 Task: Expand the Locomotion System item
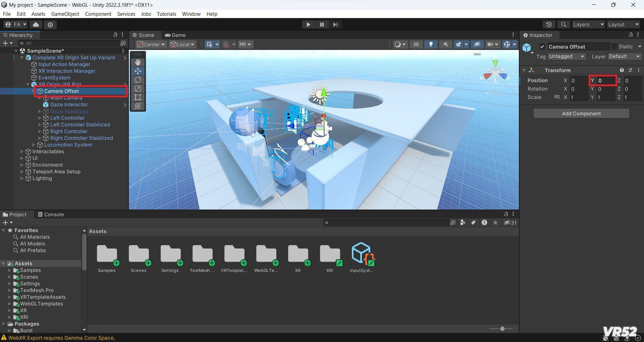click(x=34, y=145)
